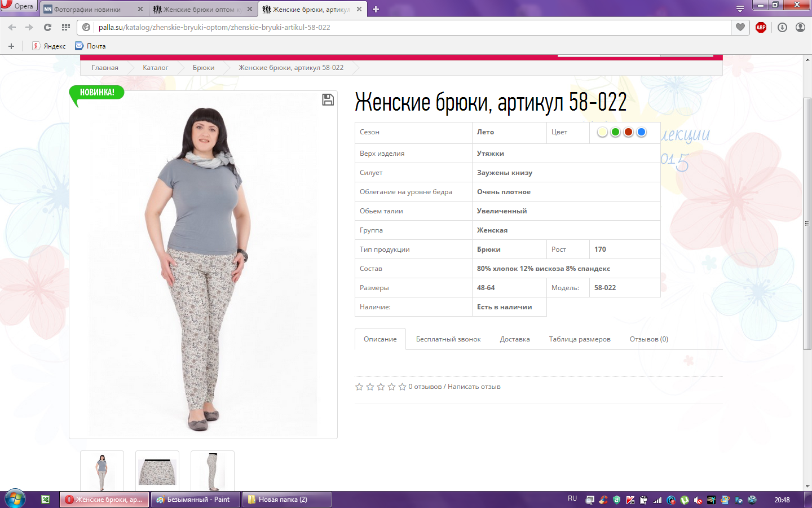812x508 pixels.
Task: Open the 'Доставка' product tab
Action: tap(515, 339)
